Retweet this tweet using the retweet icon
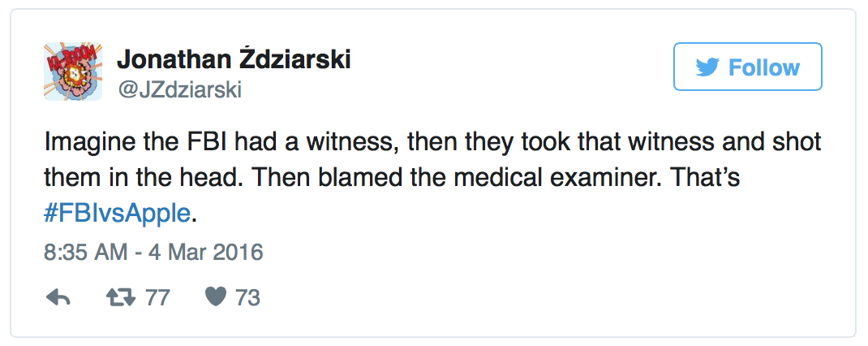868x346 pixels. click(121, 298)
